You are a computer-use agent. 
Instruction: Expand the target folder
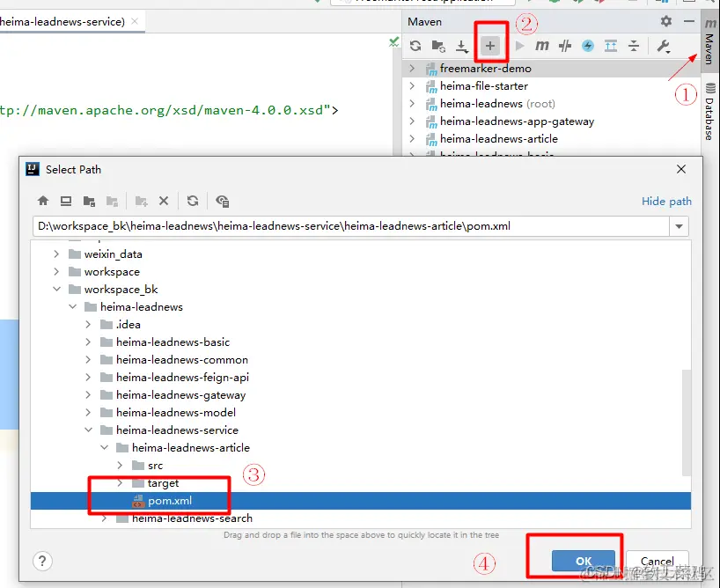point(120,482)
